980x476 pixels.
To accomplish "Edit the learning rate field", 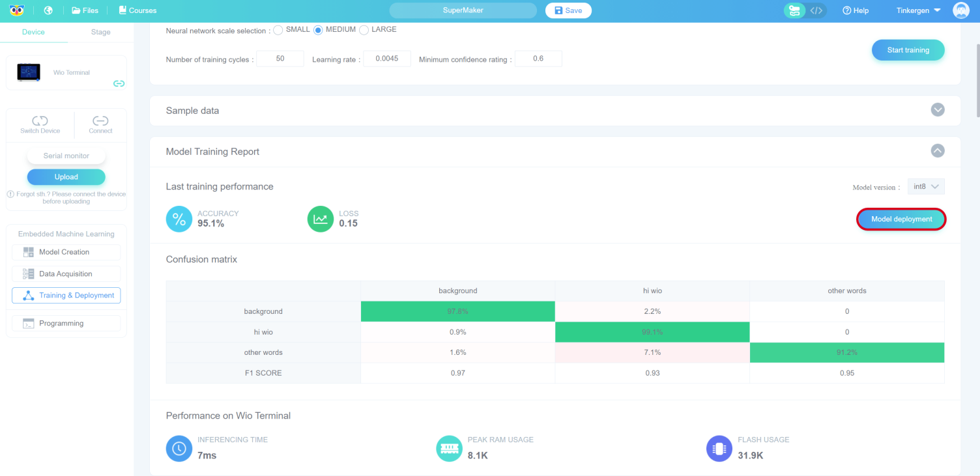I will (x=387, y=59).
